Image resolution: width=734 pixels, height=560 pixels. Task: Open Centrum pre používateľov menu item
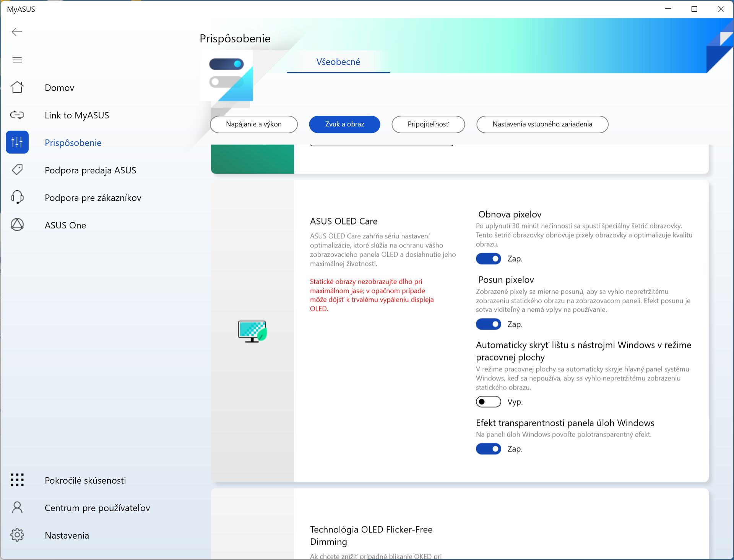[x=97, y=508]
